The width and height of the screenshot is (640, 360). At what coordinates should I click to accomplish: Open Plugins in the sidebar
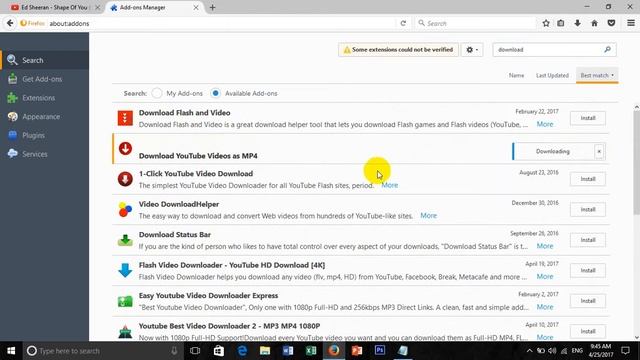tap(44, 135)
